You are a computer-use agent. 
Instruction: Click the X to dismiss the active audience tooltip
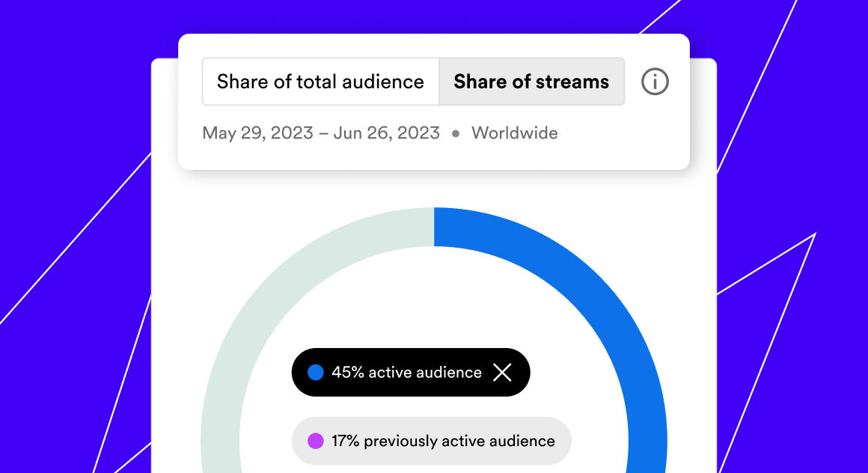coord(503,372)
